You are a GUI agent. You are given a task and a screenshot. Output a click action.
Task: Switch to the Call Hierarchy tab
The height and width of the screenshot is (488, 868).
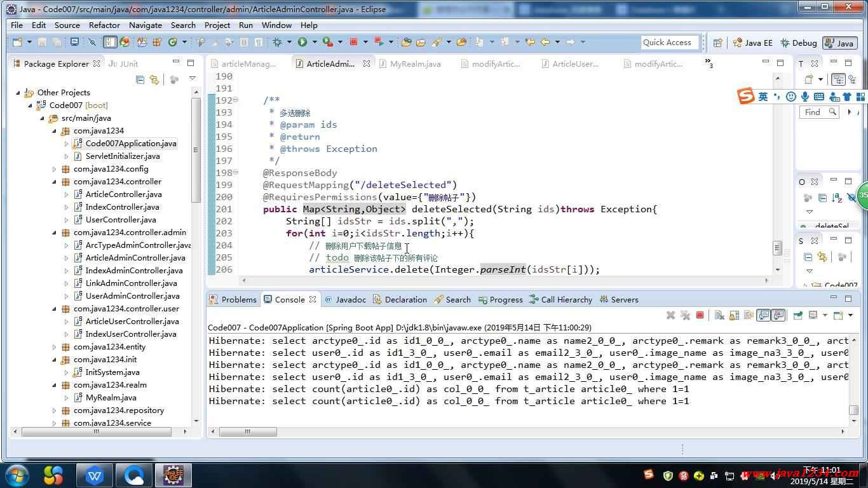pos(560,299)
